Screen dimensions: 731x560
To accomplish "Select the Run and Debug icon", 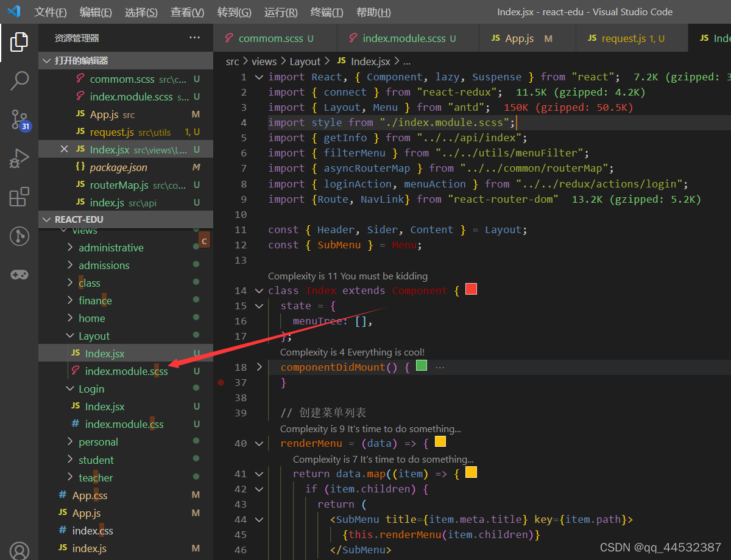I will pyautogui.click(x=19, y=158).
